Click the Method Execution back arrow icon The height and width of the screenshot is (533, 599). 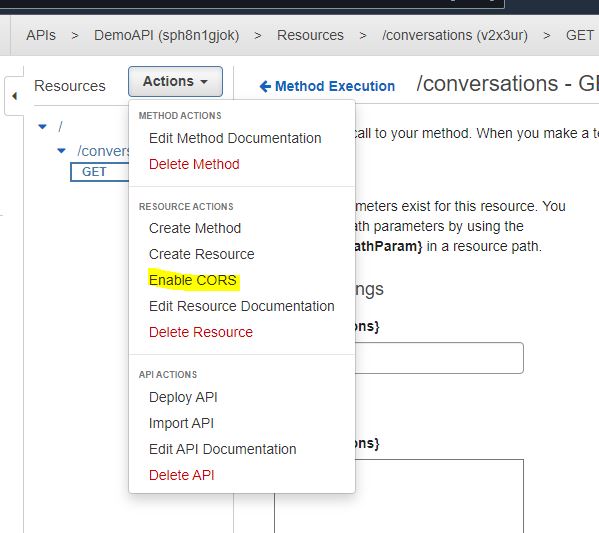pyautogui.click(x=265, y=86)
